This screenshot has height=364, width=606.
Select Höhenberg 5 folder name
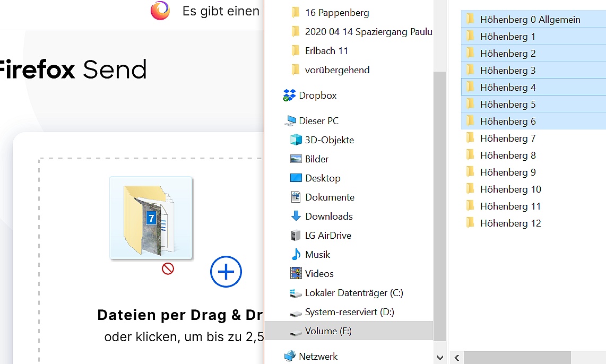(508, 105)
